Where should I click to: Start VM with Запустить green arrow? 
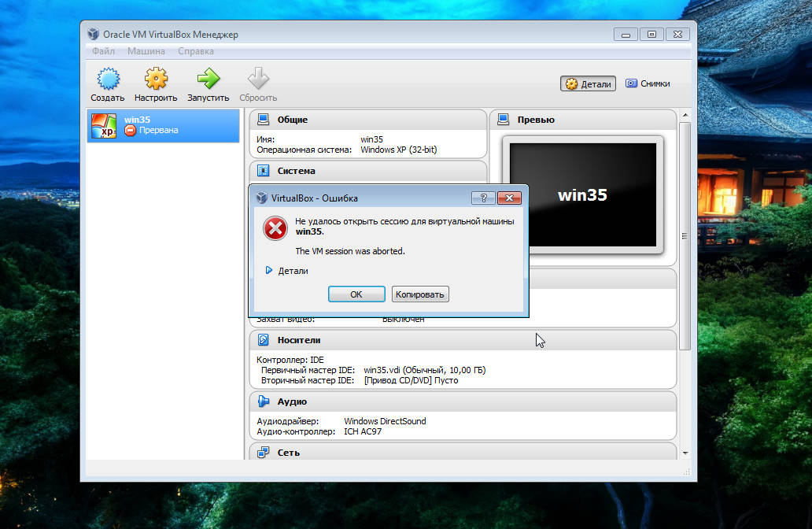tap(209, 79)
